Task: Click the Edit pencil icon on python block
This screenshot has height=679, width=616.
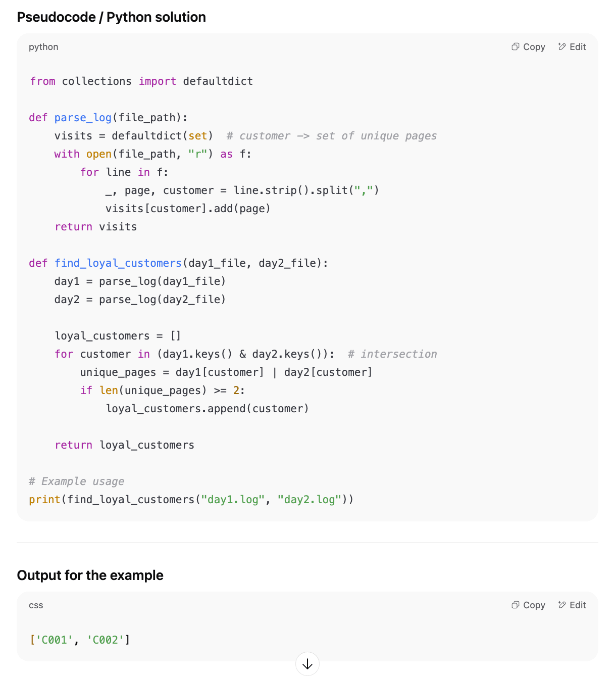Action: [562, 47]
